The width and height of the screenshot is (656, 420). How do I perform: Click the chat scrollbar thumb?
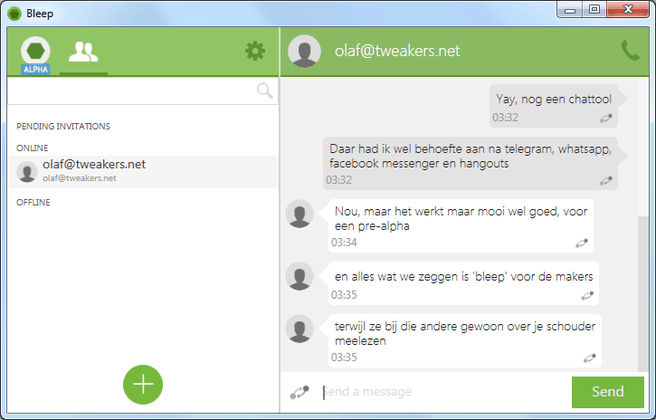pyautogui.click(x=643, y=294)
